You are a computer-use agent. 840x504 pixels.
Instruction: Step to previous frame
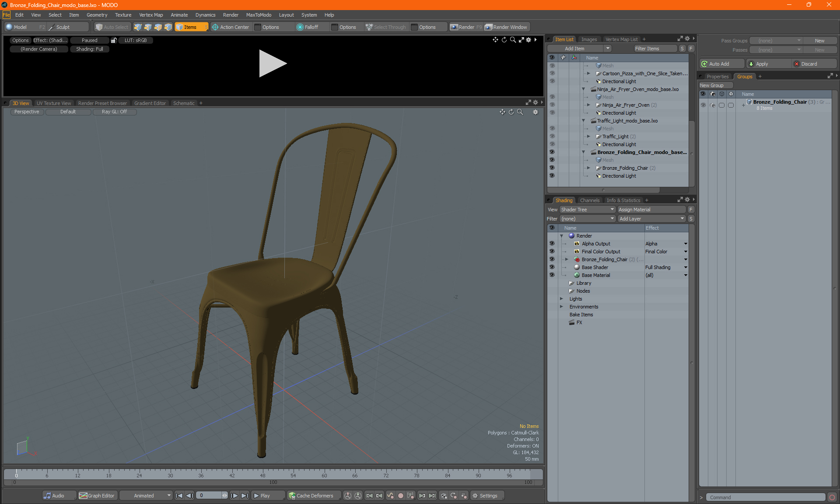[x=189, y=496]
